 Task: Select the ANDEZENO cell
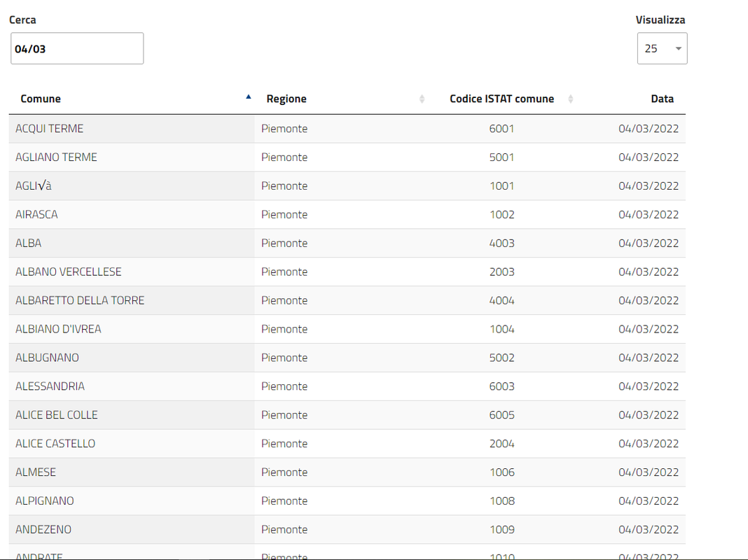[132, 529]
